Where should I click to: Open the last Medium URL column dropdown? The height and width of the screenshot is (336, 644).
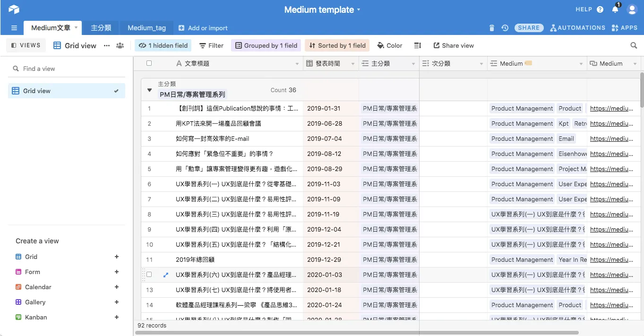[636, 64]
